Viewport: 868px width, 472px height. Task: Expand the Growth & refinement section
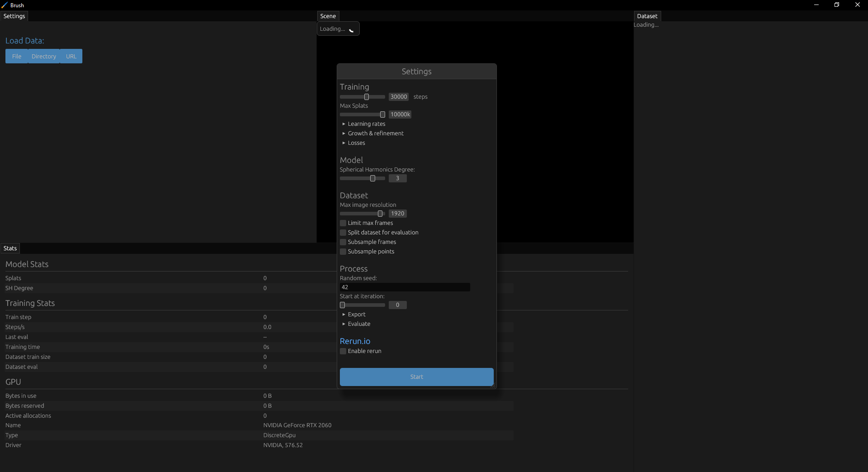click(376, 133)
